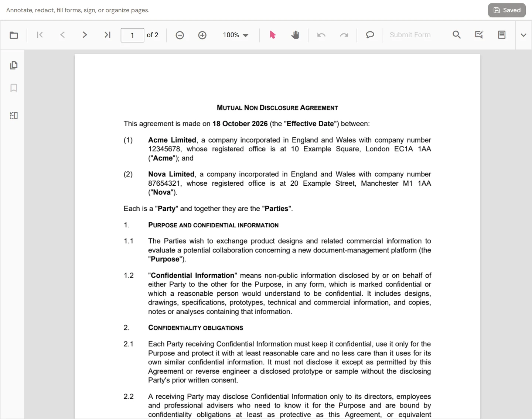
Task: Open file using the folder icon
Action: coord(14,35)
